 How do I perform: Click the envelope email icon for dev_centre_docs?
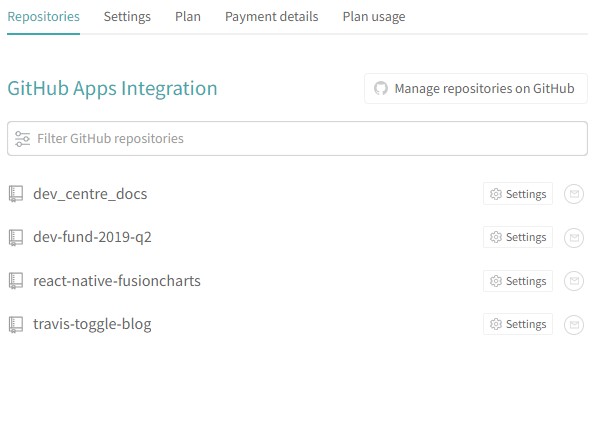(574, 194)
